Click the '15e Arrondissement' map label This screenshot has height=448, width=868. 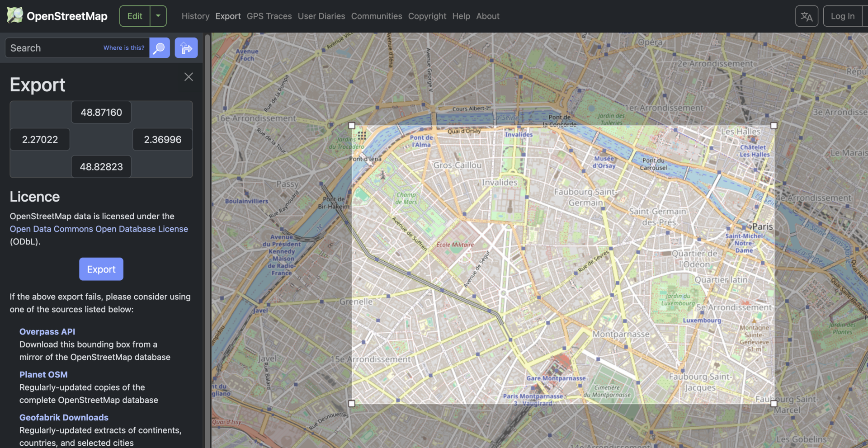pyautogui.click(x=371, y=359)
